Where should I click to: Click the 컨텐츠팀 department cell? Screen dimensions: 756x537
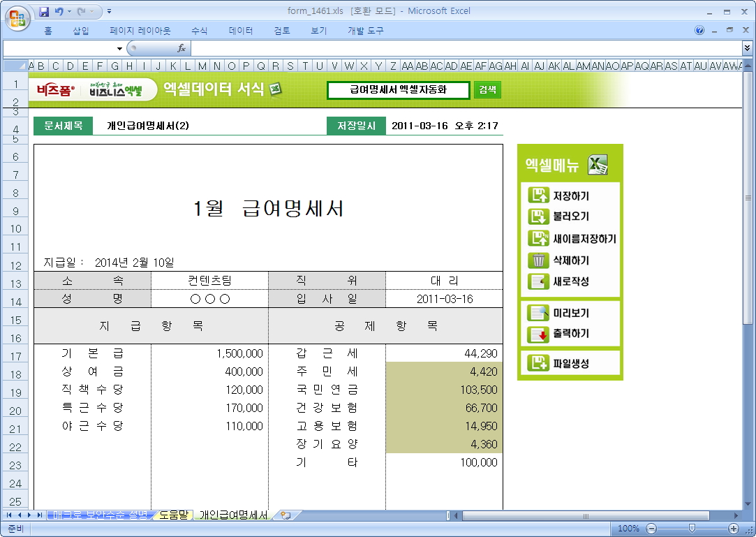click(209, 280)
